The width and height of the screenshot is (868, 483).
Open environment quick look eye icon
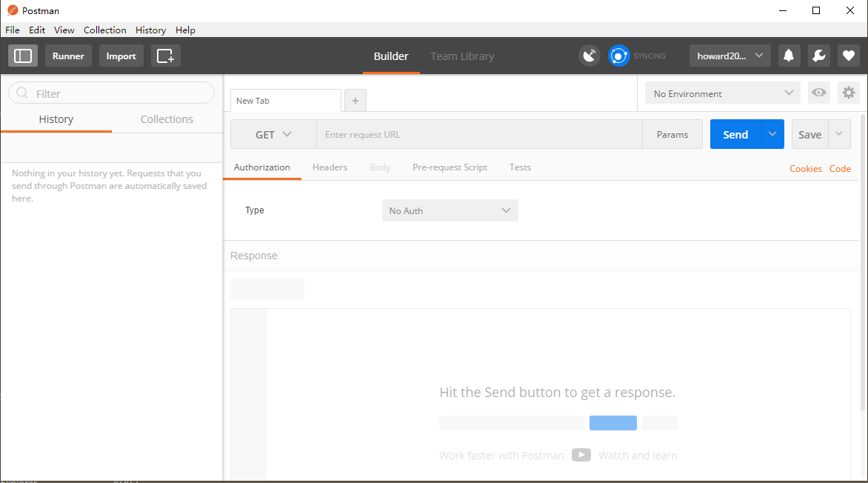818,93
